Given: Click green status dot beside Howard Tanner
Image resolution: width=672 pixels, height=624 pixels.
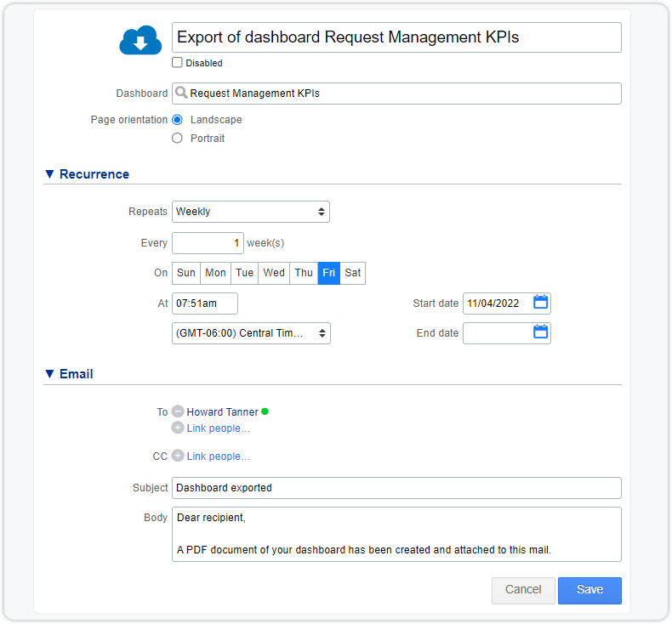Looking at the screenshot, I should 265,411.
